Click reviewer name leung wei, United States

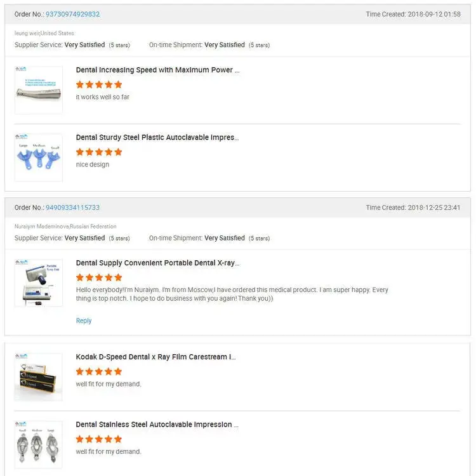44,33
